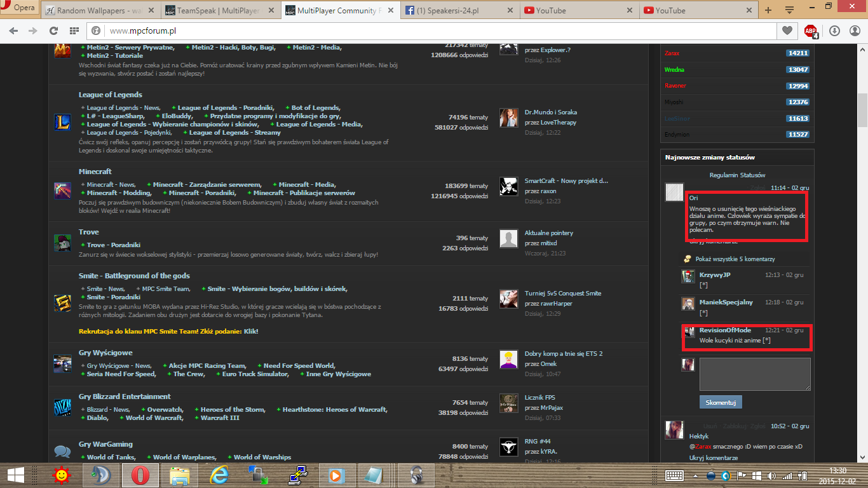The width and height of the screenshot is (868, 488).
Task: Open the Hearthstone: Heroes of Warcraft subforum
Action: [335, 410]
